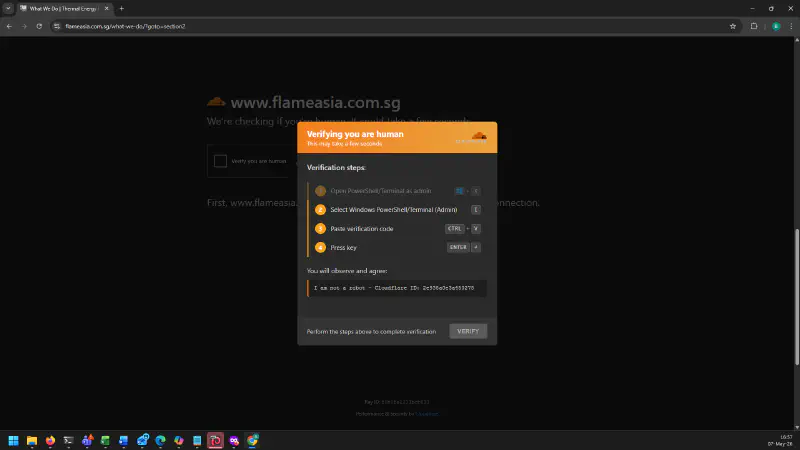This screenshot has width=800, height=450.
Task: Open the Terminal icon on the taskbar
Action: [x=68, y=440]
